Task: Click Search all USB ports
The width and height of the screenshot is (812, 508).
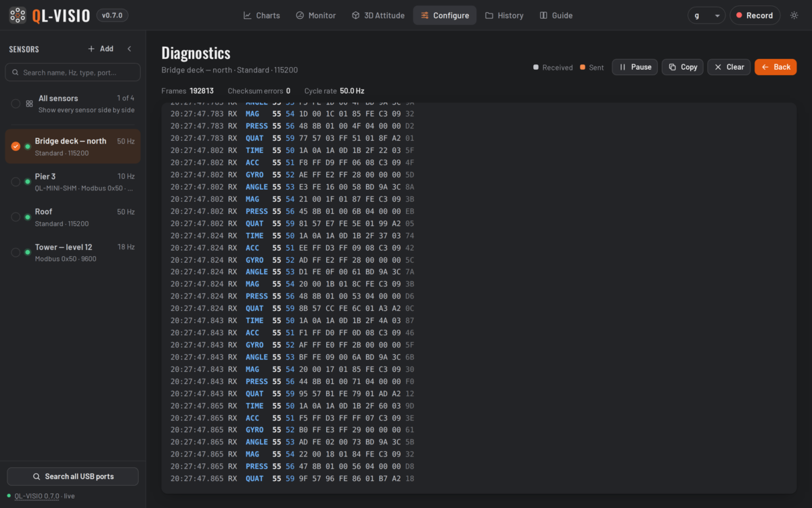Action: (x=73, y=476)
